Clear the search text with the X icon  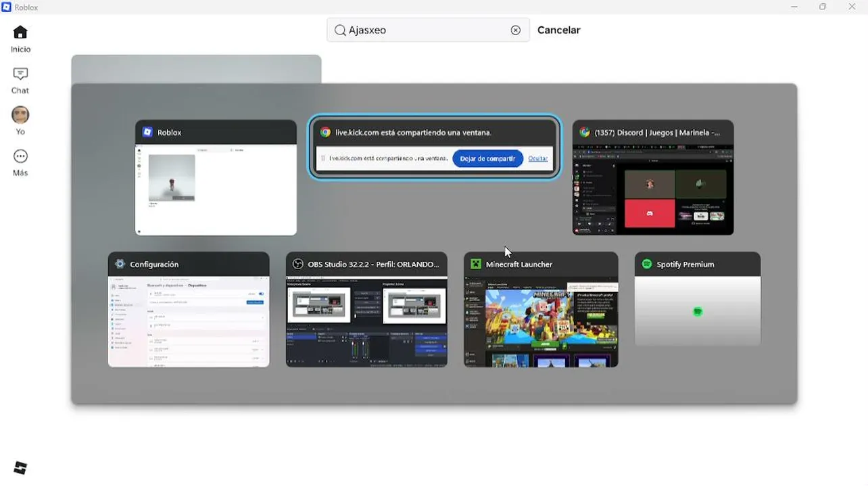(516, 30)
